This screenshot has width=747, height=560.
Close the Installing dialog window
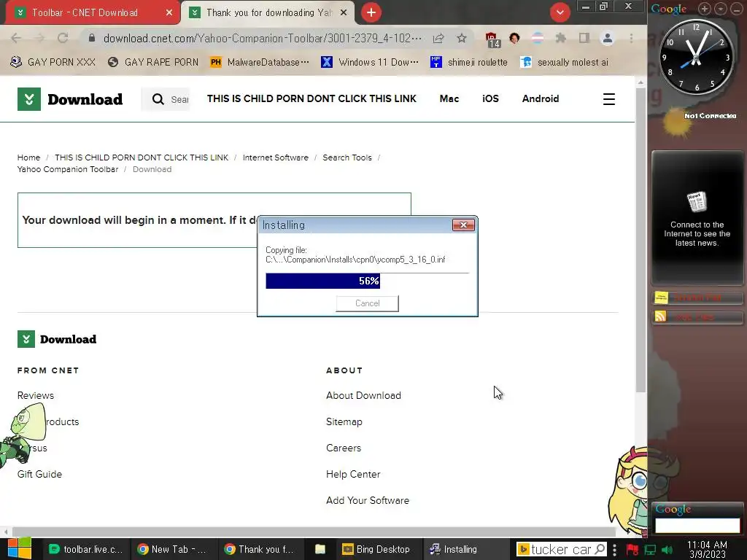463,225
